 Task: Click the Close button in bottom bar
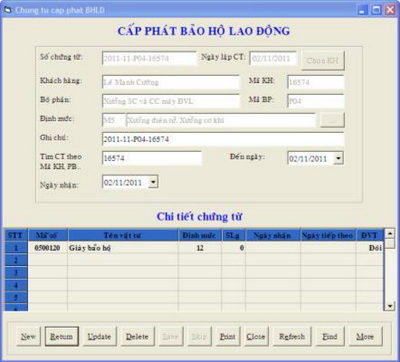[x=256, y=336]
